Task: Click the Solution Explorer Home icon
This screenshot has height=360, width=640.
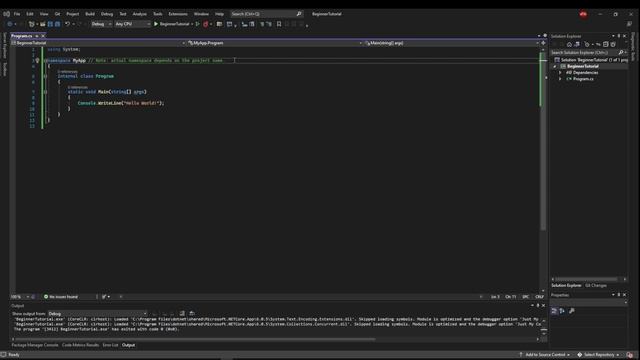Action: 569,44
